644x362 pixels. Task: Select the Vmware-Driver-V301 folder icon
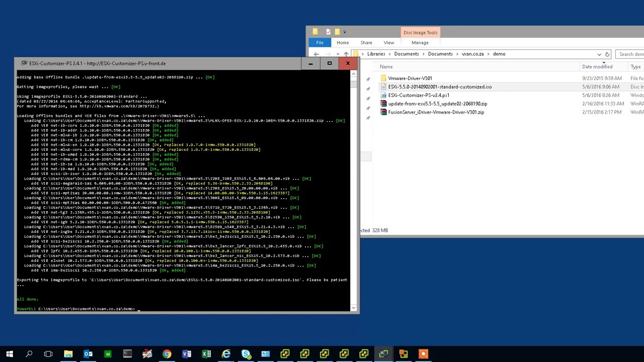tap(383, 78)
